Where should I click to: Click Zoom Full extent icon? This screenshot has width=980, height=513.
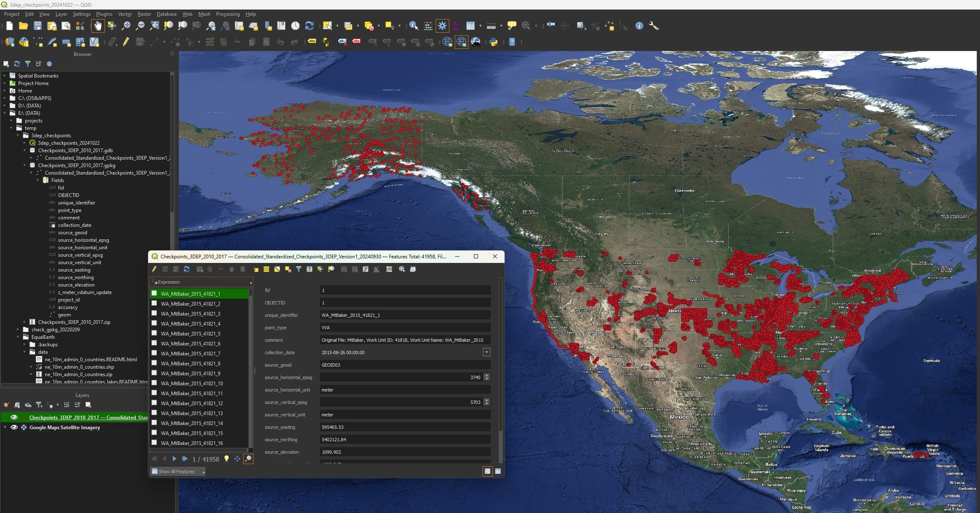pos(154,26)
